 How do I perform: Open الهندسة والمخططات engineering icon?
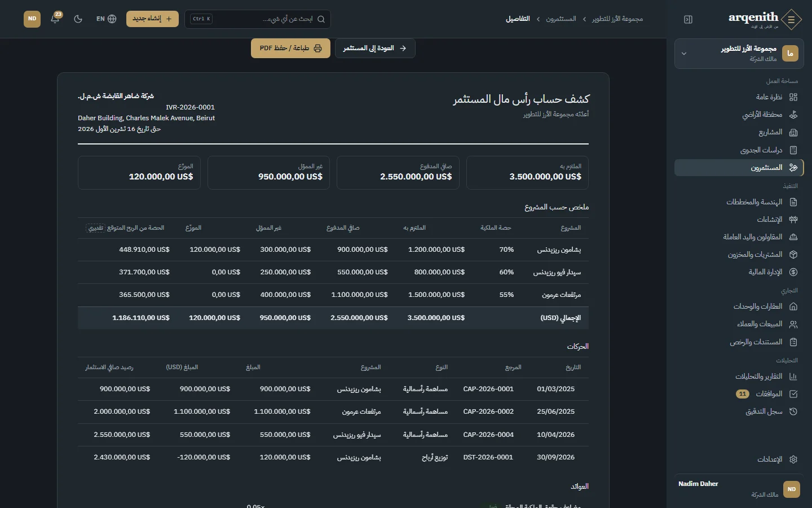coord(793,202)
